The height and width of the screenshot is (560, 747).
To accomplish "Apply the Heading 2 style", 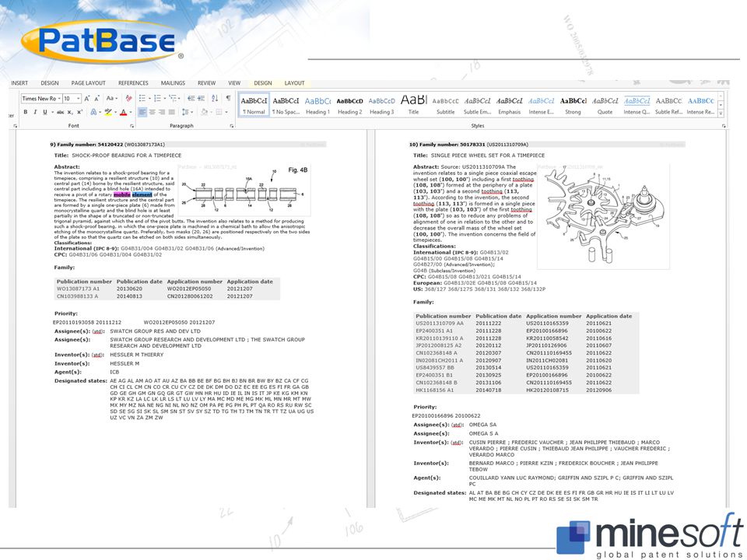I will (x=349, y=105).
